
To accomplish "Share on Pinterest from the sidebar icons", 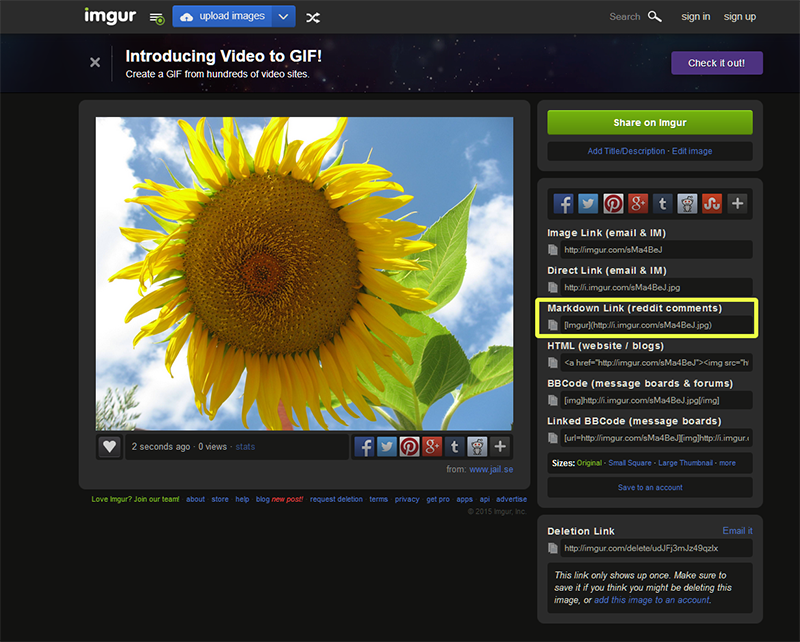I will click(x=613, y=204).
